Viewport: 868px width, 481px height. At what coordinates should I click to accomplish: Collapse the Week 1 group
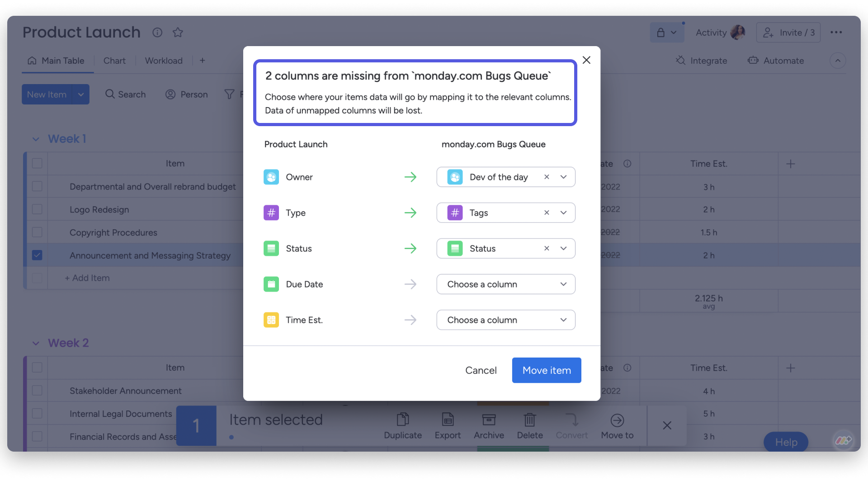point(36,139)
